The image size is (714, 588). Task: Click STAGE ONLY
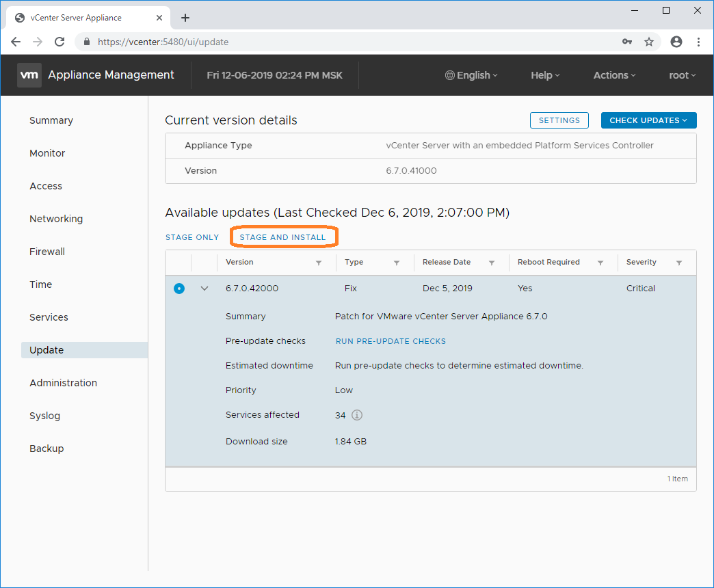[x=192, y=237]
